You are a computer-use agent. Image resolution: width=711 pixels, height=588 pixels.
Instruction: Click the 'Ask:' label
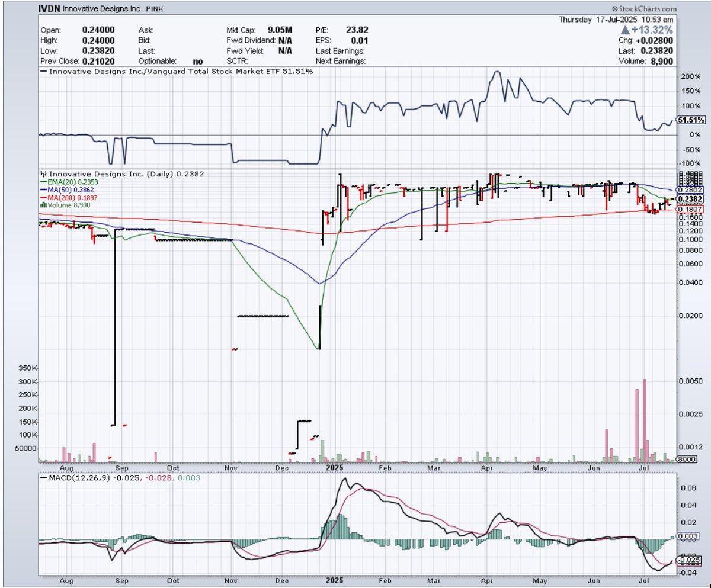point(146,30)
